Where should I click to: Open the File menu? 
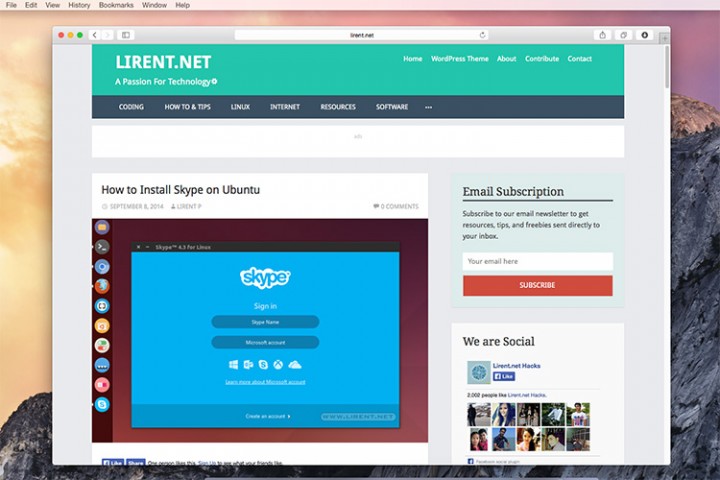pyautogui.click(x=11, y=5)
